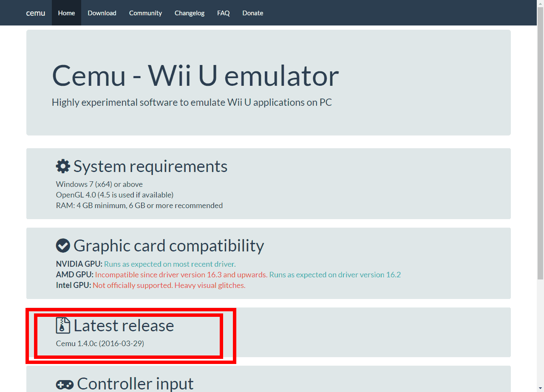Click the scrollbar up arrow
The image size is (544, 392).
[540, 3]
